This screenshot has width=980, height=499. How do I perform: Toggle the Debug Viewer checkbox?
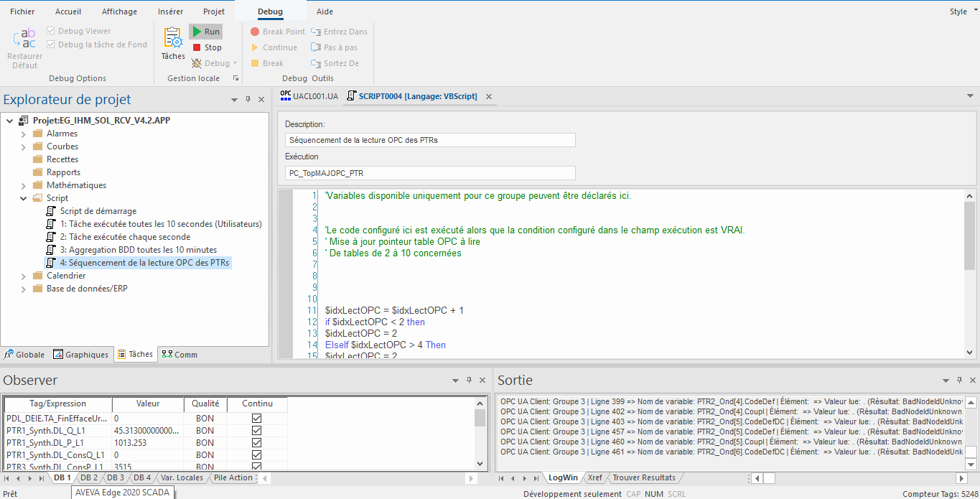pyautogui.click(x=51, y=31)
